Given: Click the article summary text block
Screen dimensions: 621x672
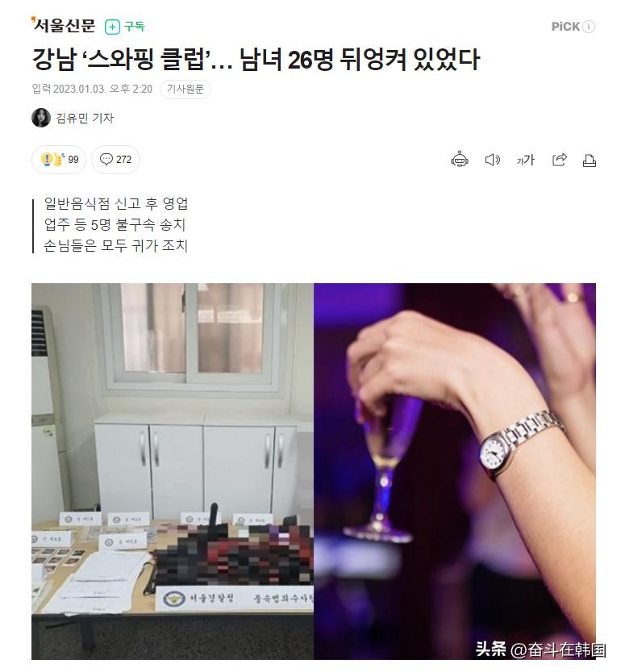Looking at the screenshot, I should 115,224.
